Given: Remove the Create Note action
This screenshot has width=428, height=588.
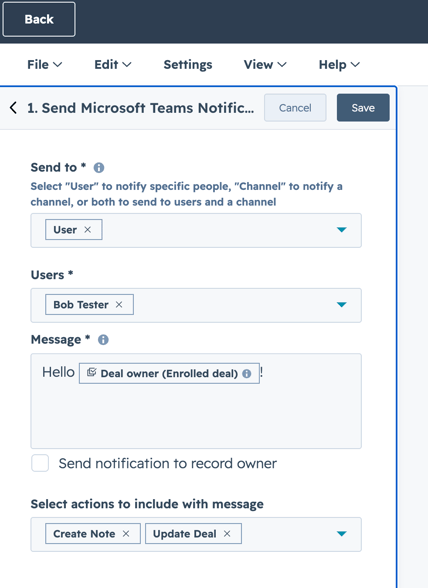Looking at the screenshot, I should (x=126, y=534).
